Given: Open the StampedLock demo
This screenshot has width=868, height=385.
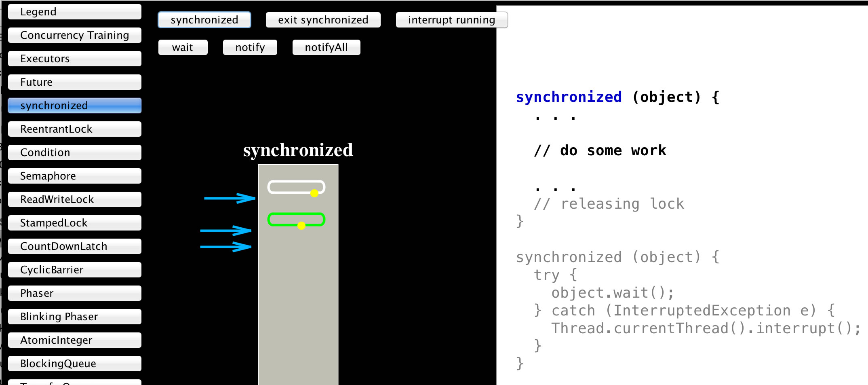Looking at the screenshot, I should tap(75, 223).
